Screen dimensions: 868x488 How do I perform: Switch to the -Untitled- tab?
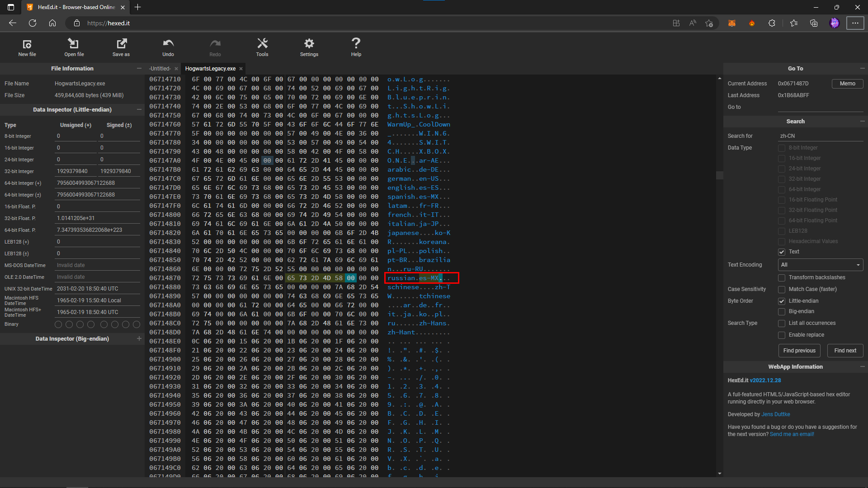[160, 69]
